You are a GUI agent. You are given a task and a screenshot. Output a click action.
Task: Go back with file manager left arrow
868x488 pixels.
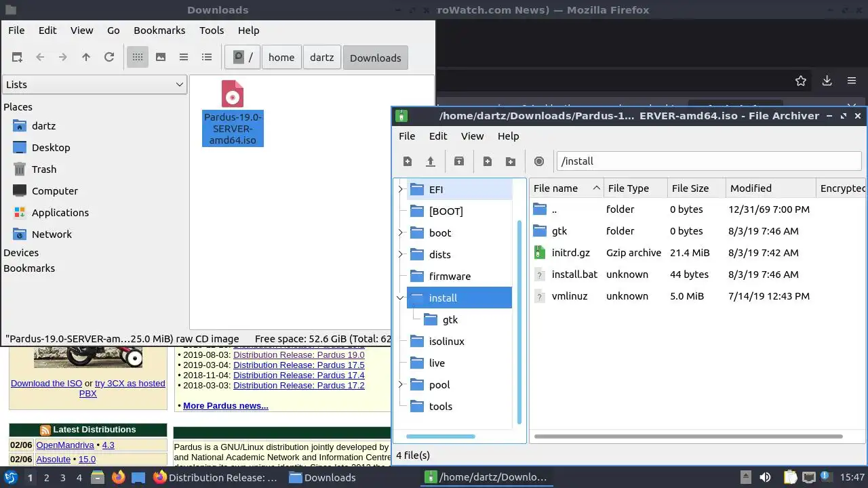coord(40,58)
